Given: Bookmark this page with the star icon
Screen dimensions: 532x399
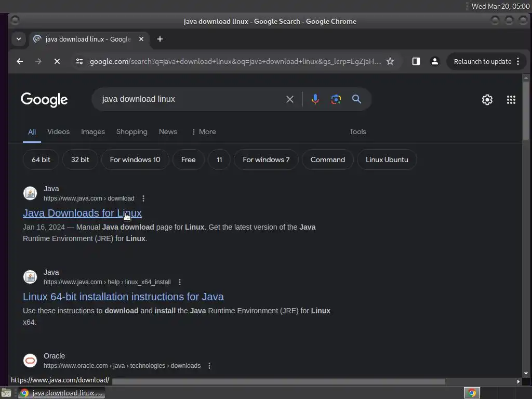Looking at the screenshot, I should [x=390, y=61].
